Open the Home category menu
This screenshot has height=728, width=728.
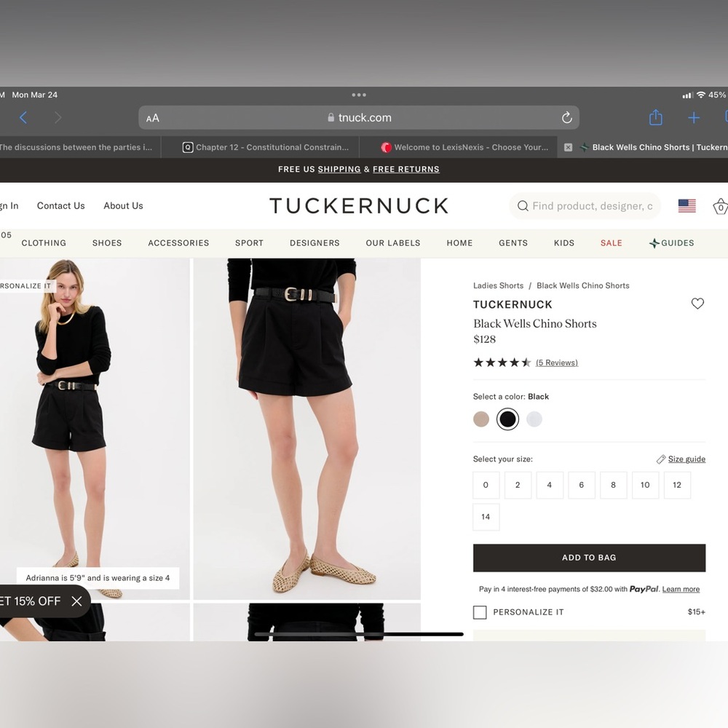point(459,243)
